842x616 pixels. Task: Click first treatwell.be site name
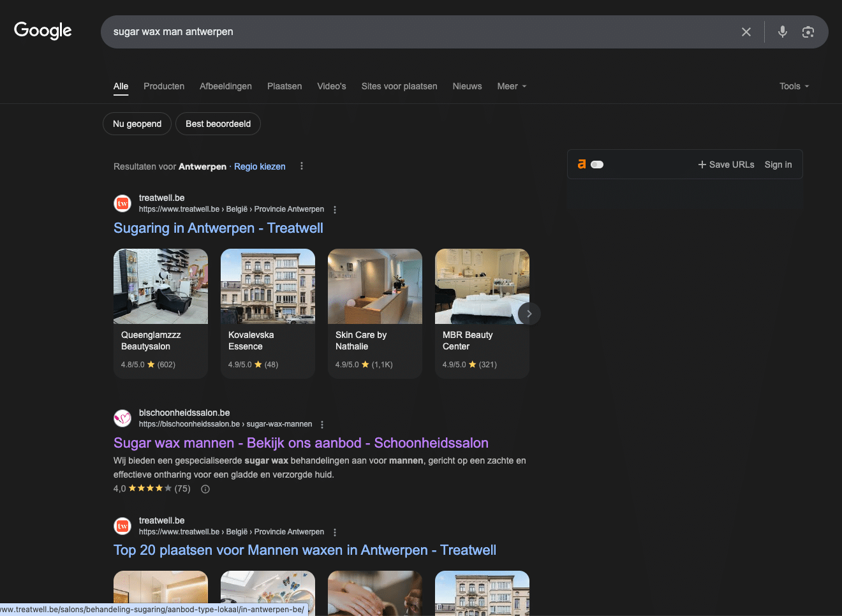162,198
